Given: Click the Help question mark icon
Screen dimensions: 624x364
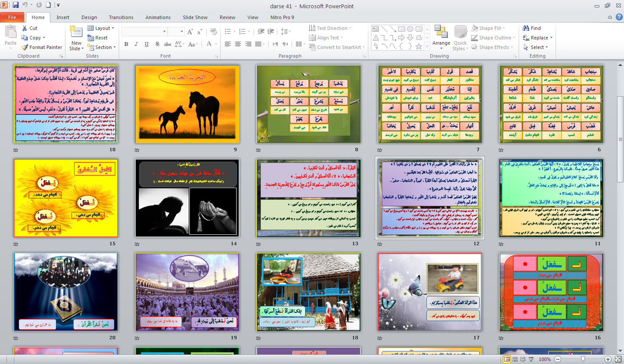Looking at the screenshot, I should [x=618, y=17].
